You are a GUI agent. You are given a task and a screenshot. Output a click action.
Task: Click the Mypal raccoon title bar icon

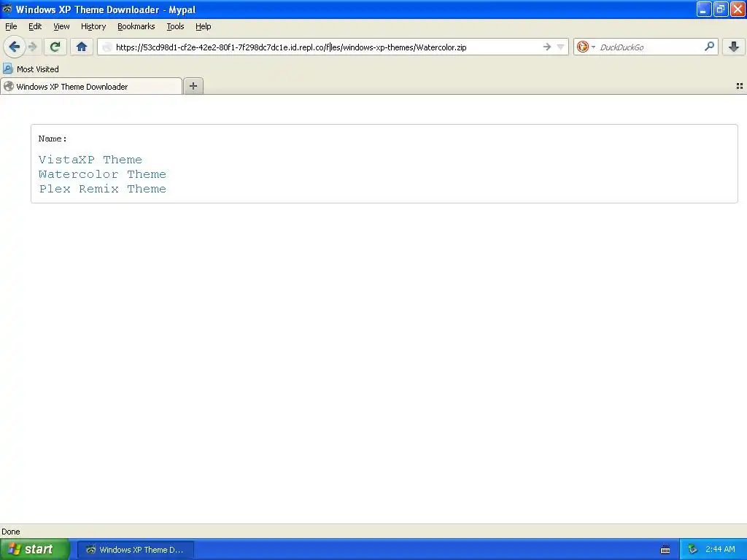click(x=7, y=9)
